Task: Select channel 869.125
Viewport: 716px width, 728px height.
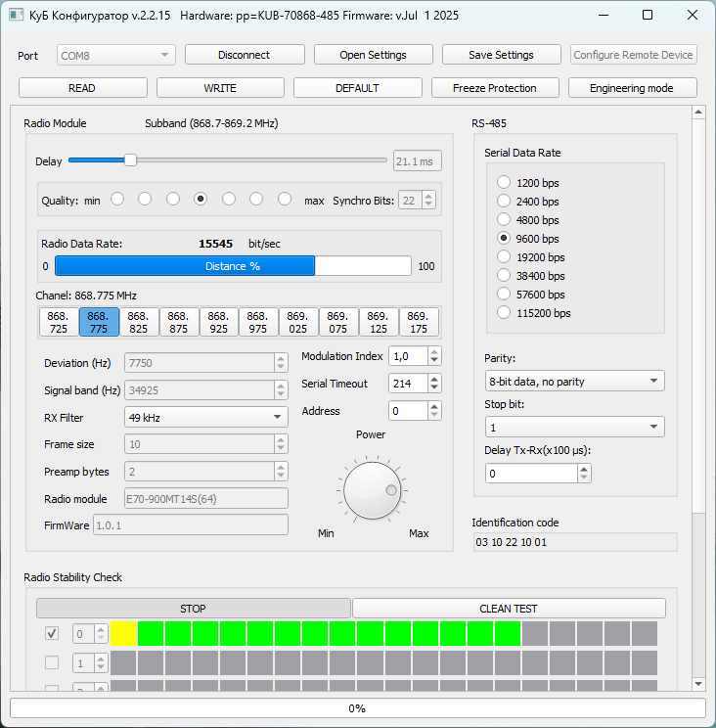Action: pyautogui.click(x=379, y=322)
